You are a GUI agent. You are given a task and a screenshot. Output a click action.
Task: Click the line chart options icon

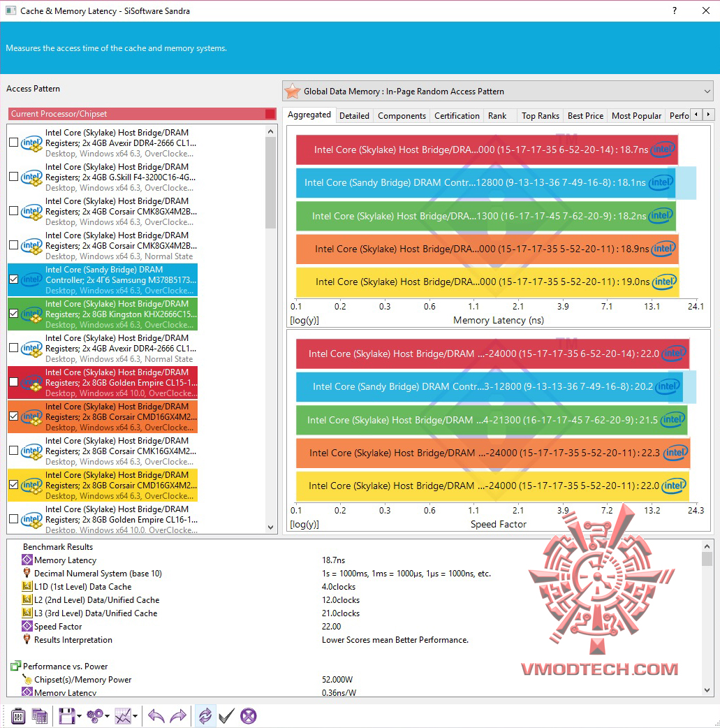click(123, 716)
